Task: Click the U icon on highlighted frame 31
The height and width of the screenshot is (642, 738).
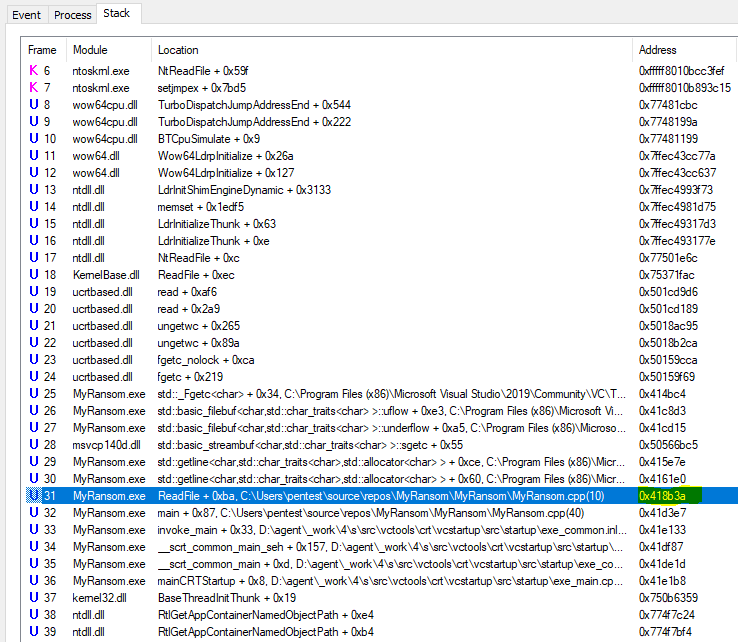Action: click(x=34, y=495)
